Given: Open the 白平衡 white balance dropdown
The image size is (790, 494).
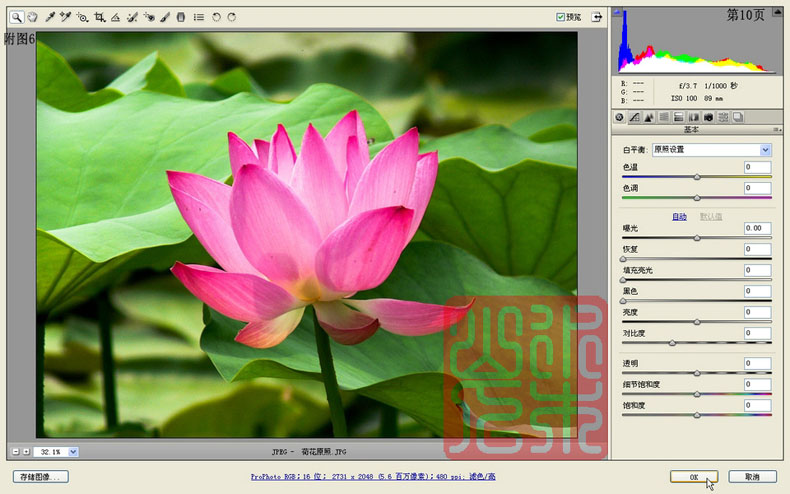Looking at the screenshot, I should coord(711,150).
